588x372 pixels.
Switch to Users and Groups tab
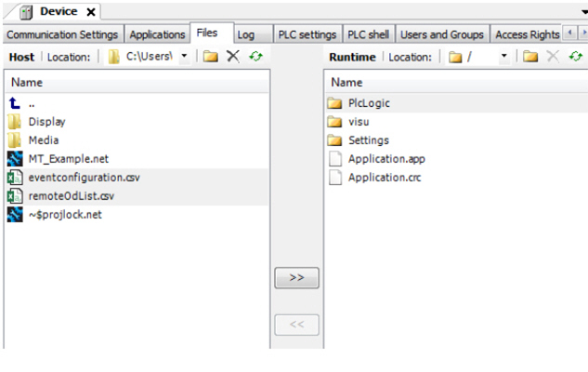point(441,34)
